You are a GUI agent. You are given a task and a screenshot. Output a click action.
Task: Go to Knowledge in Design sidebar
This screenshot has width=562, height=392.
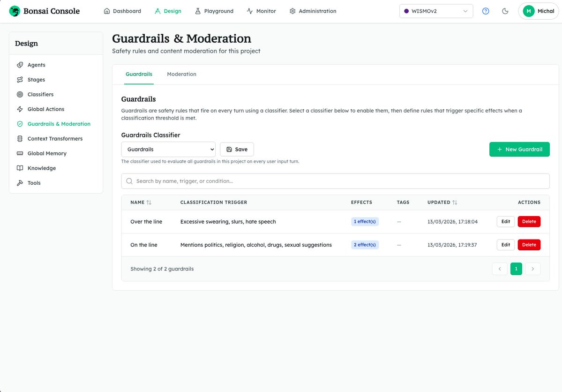[x=56, y=168]
